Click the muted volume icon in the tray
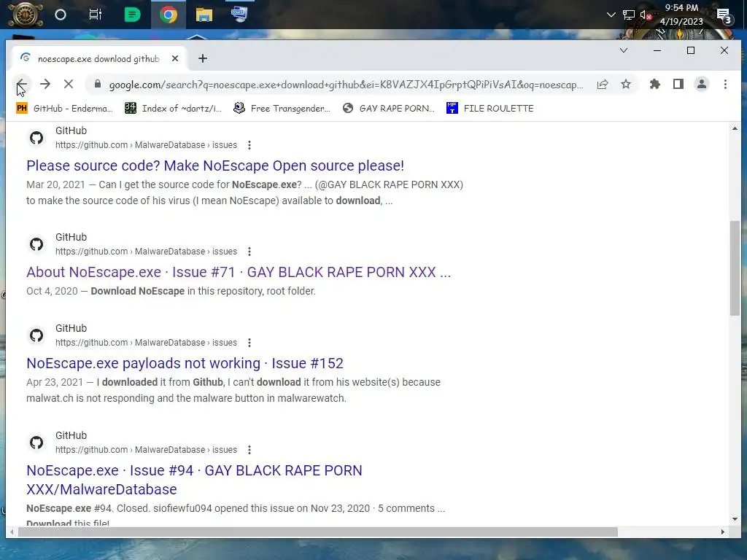Image resolution: width=747 pixels, height=560 pixels. (x=646, y=15)
